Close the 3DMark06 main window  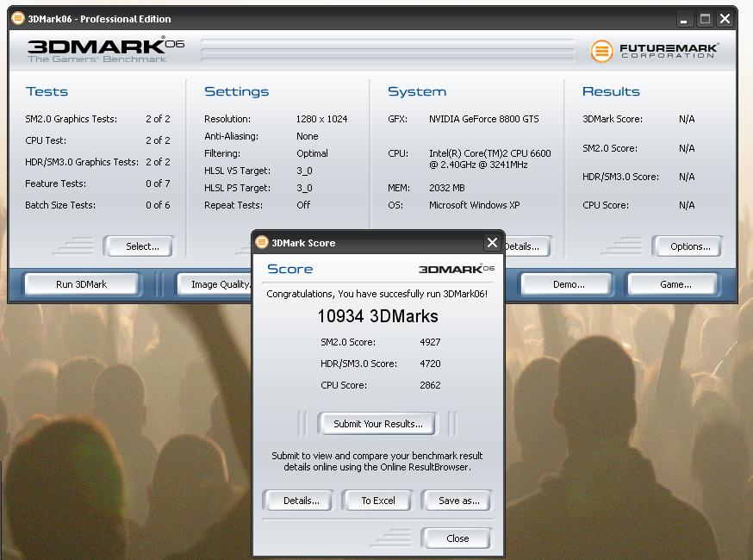[x=725, y=19]
